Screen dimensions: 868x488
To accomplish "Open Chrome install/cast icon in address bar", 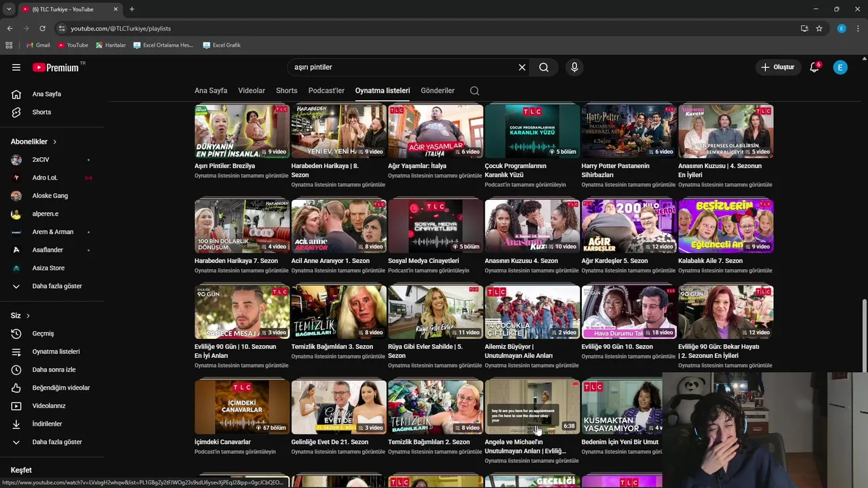I will point(804,28).
